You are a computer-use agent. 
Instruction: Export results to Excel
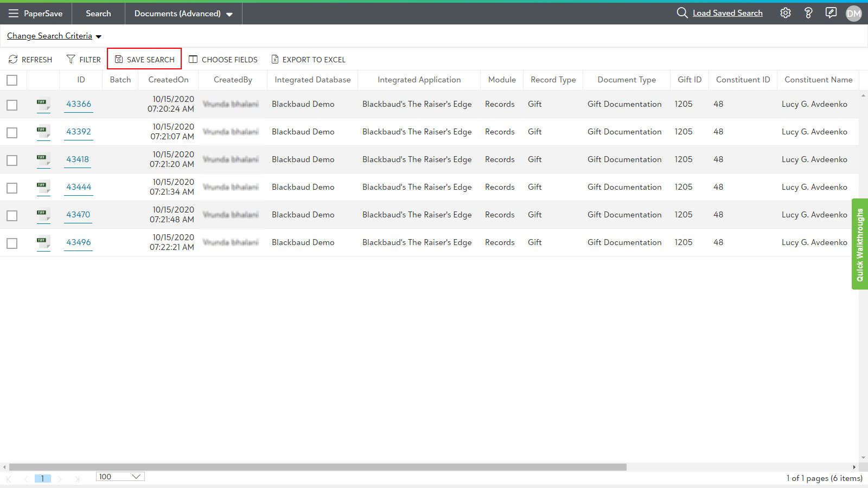point(308,60)
